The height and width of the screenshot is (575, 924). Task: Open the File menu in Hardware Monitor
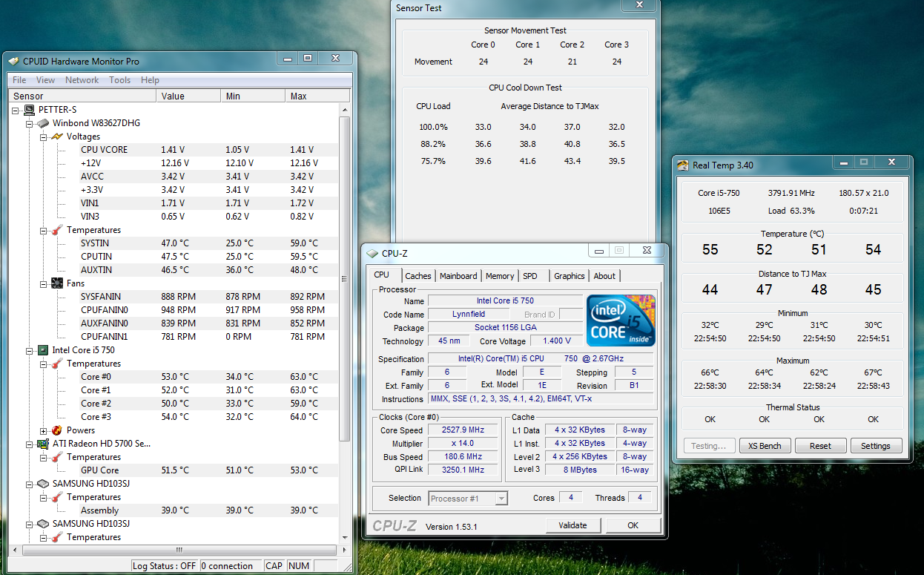[19, 80]
